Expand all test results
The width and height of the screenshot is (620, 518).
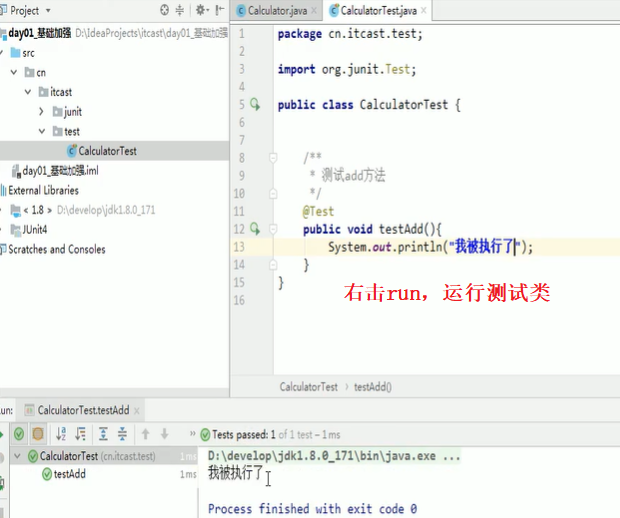tap(103, 434)
